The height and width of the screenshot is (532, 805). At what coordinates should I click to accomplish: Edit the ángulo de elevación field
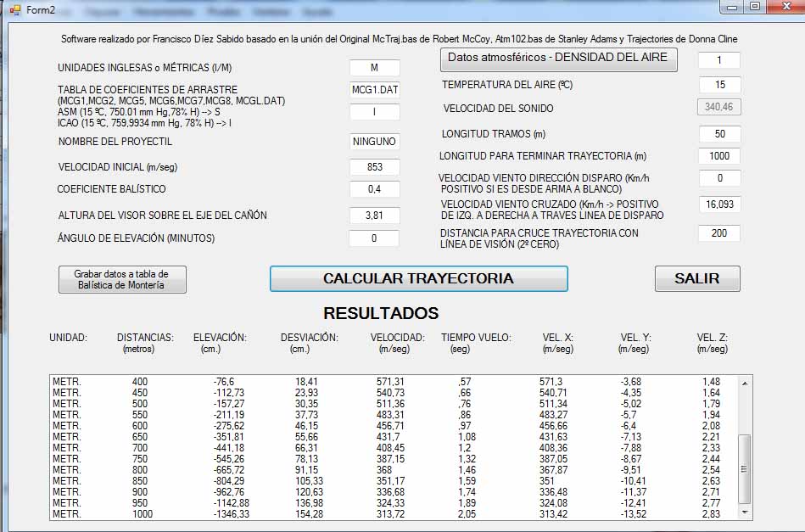tap(374, 238)
